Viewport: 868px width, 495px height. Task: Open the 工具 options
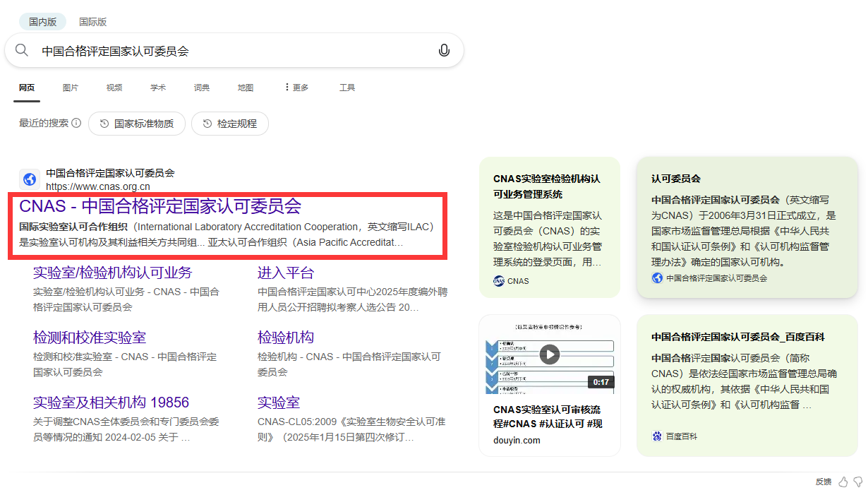[x=347, y=87]
